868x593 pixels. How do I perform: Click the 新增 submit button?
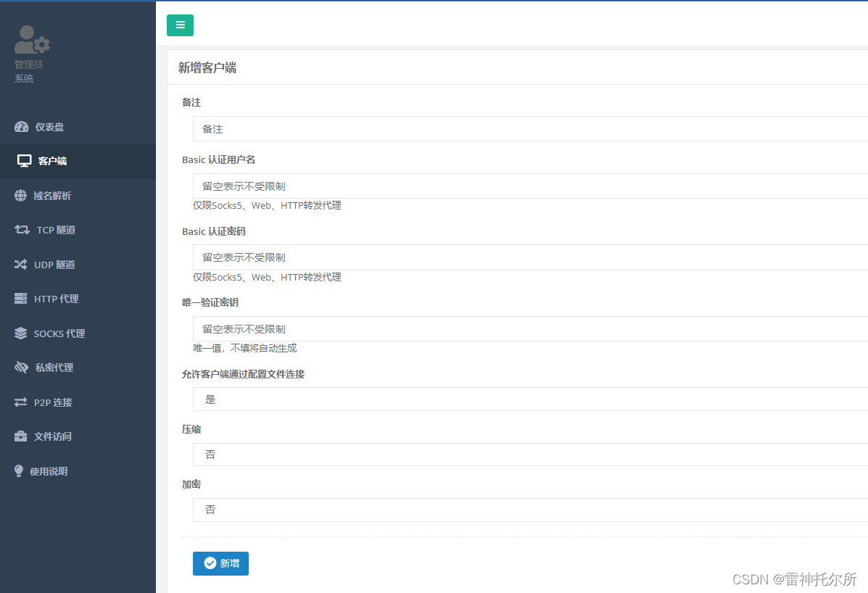[x=220, y=563]
